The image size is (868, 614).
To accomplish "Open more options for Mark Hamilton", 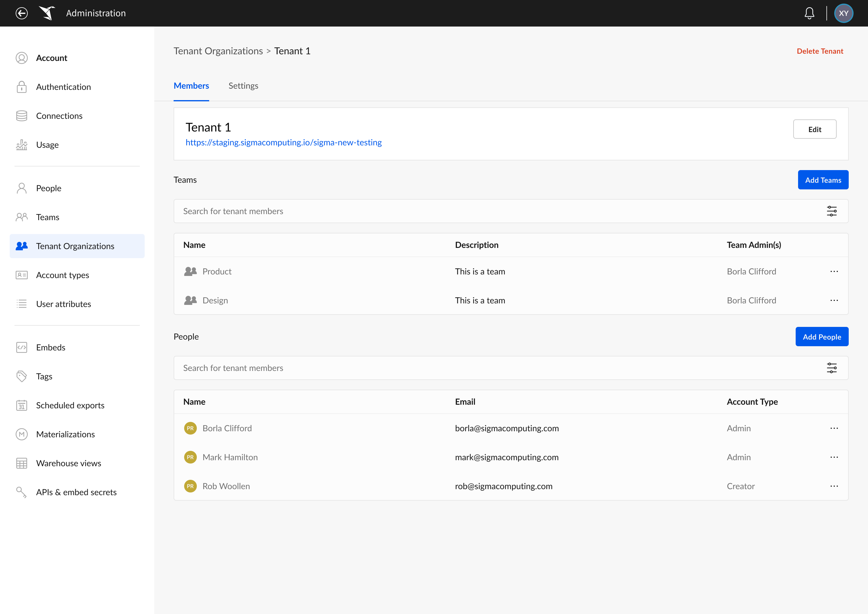I will tap(834, 457).
